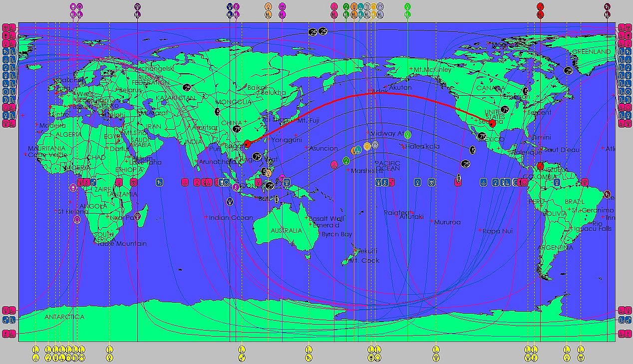Select the 25 marker near Greenland

(x=569, y=71)
